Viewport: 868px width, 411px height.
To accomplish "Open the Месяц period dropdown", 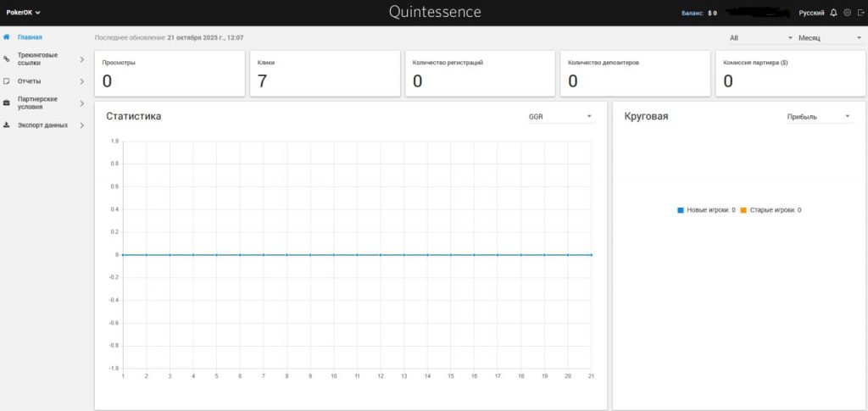I will tap(828, 38).
